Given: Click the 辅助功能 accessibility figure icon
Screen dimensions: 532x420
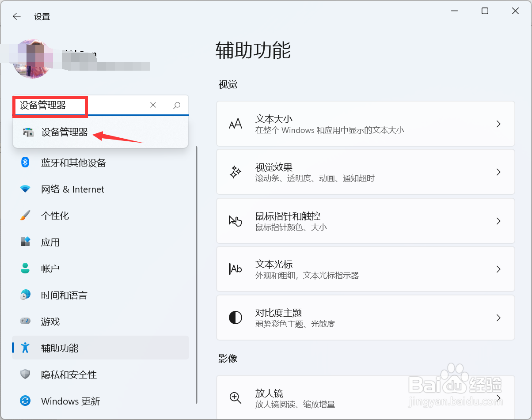Looking at the screenshot, I should [25, 348].
